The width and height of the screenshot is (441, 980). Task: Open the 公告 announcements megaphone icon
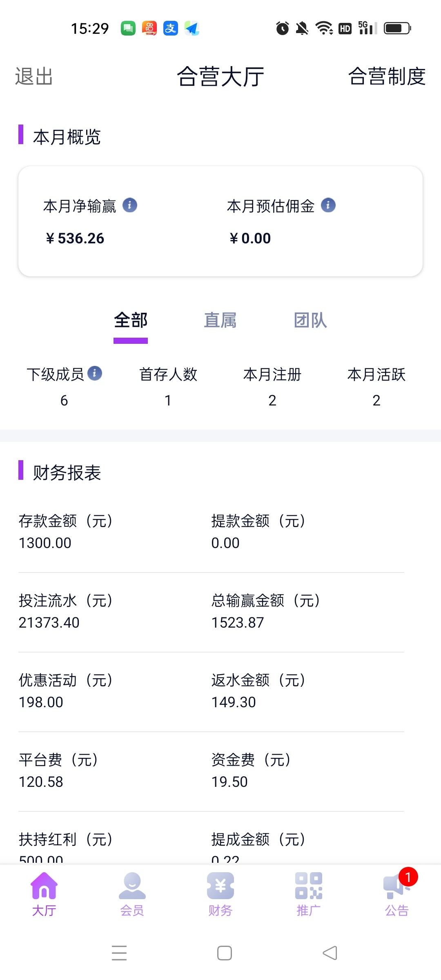click(395, 886)
